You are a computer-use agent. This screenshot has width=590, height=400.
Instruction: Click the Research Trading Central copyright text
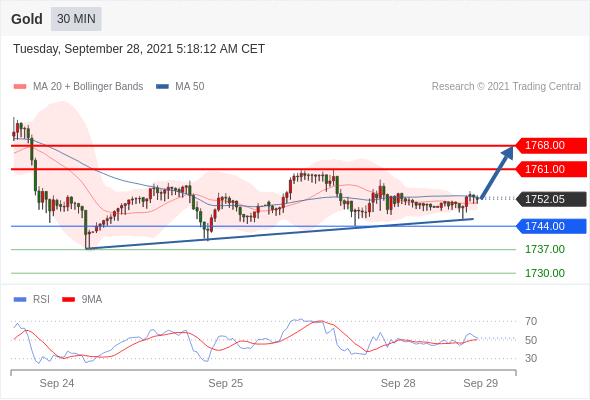(x=506, y=87)
